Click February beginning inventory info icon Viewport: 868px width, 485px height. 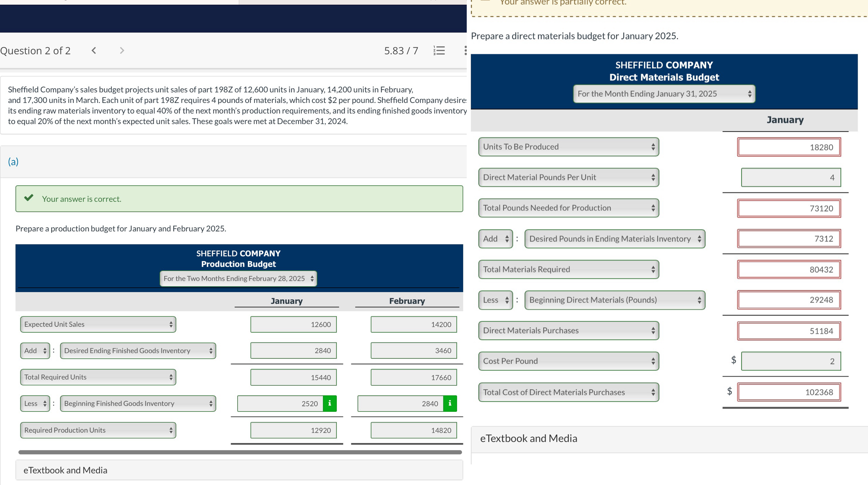450,403
